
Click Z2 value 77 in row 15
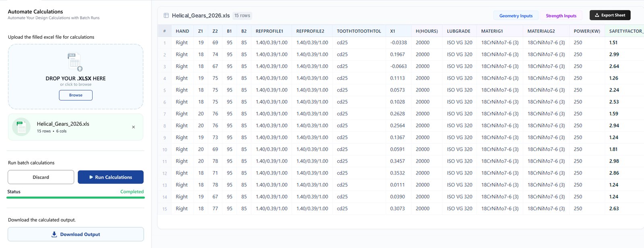point(215,208)
